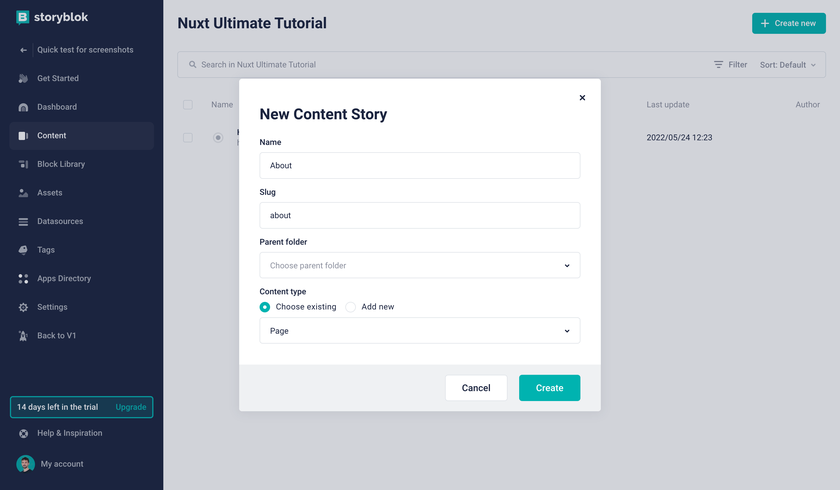Open Quick test for screenshots space
The width and height of the screenshot is (840, 490).
[x=85, y=50]
